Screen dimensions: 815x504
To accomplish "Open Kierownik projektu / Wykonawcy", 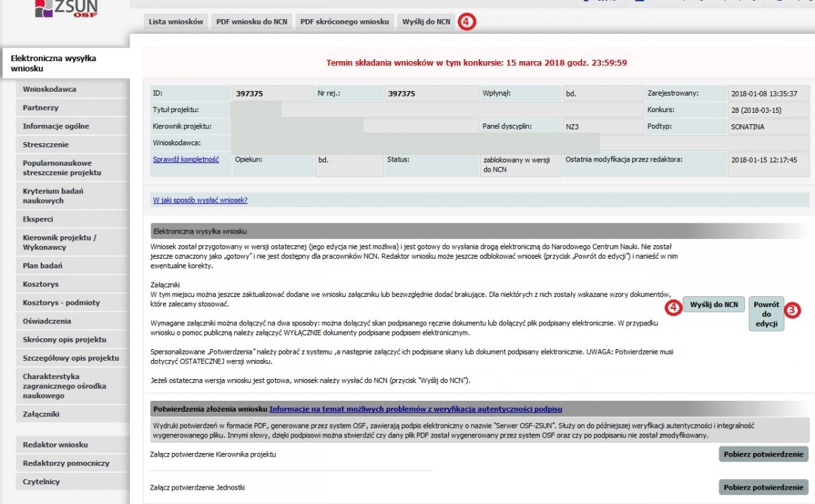I will (x=72, y=242).
